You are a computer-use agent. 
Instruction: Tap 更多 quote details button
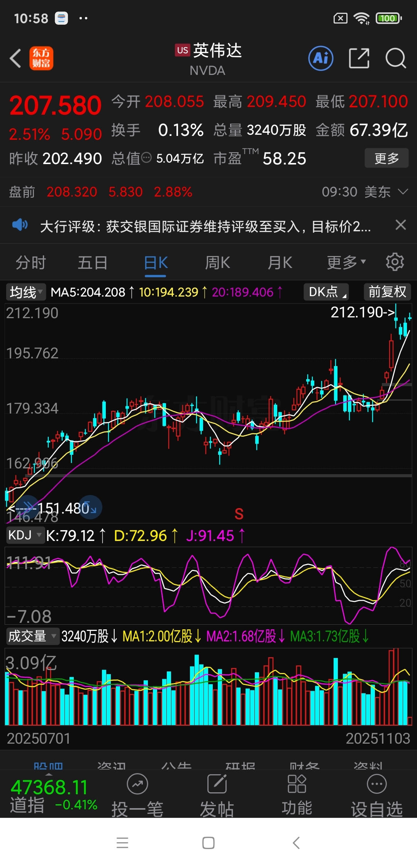click(x=386, y=158)
